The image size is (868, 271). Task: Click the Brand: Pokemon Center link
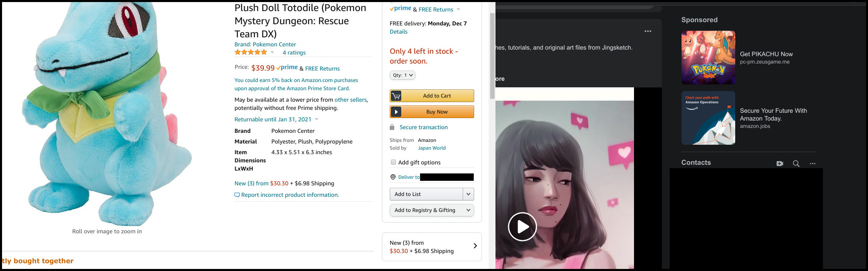[265, 44]
